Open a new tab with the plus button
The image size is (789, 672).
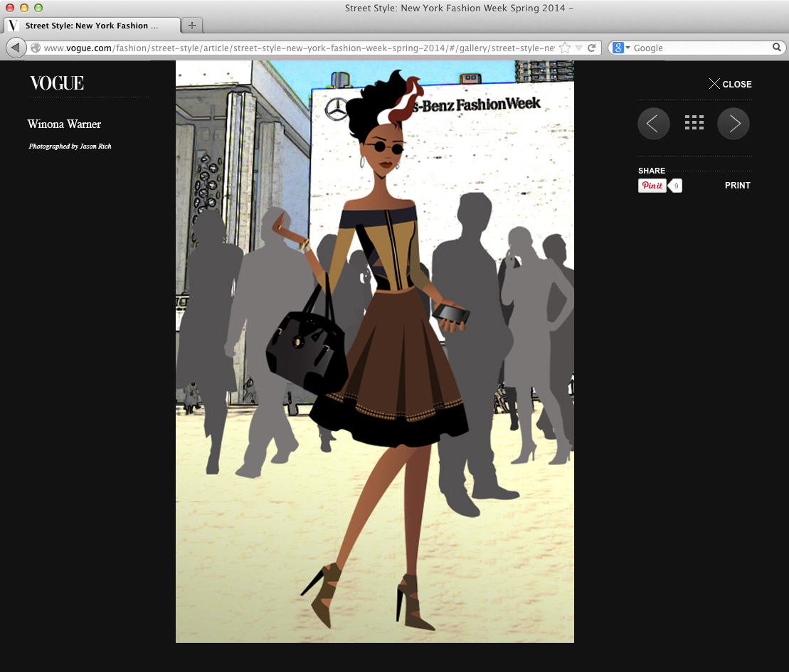click(191, 26)
